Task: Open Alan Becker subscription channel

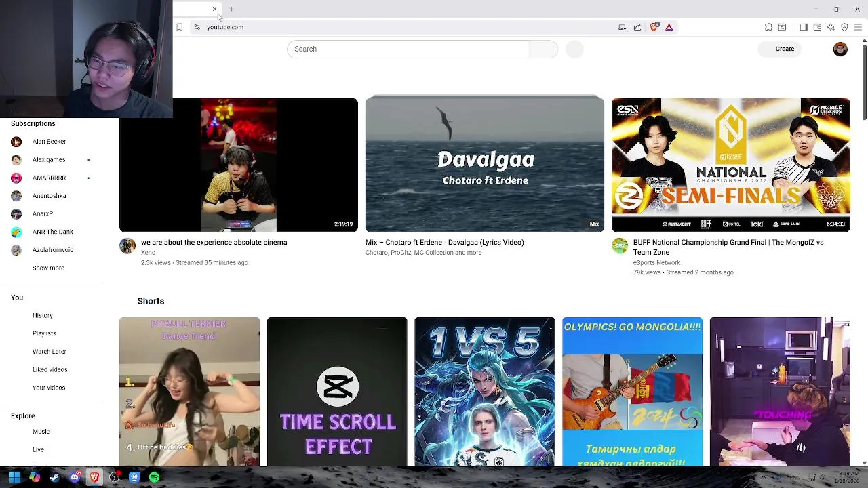Action: (49, 142)
